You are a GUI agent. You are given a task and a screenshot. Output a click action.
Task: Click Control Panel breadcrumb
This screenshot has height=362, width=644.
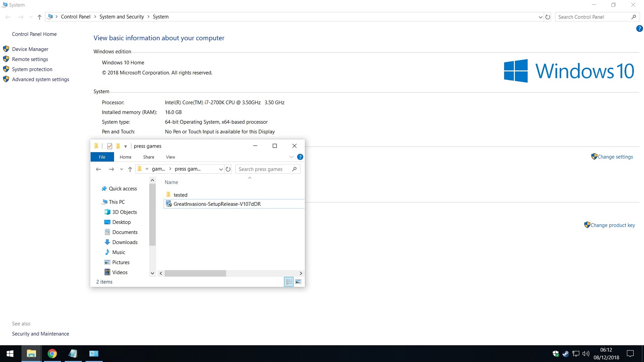tap(76, 17)
